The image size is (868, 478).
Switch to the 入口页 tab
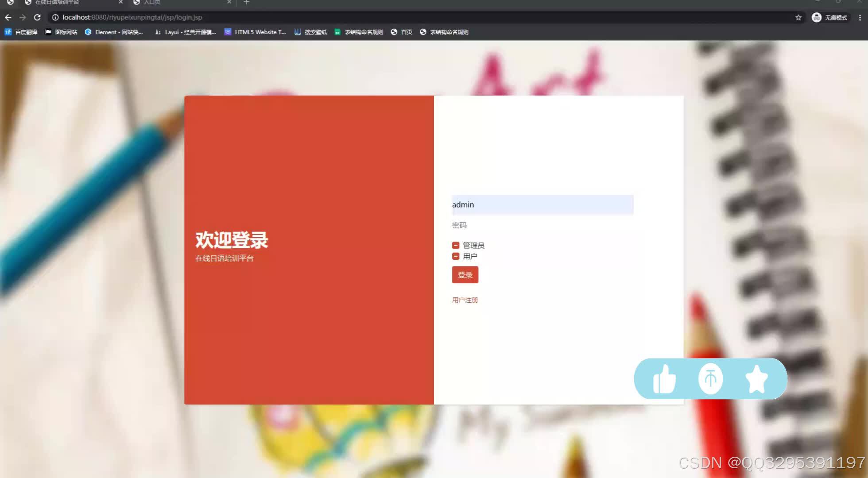click(182, 2)
